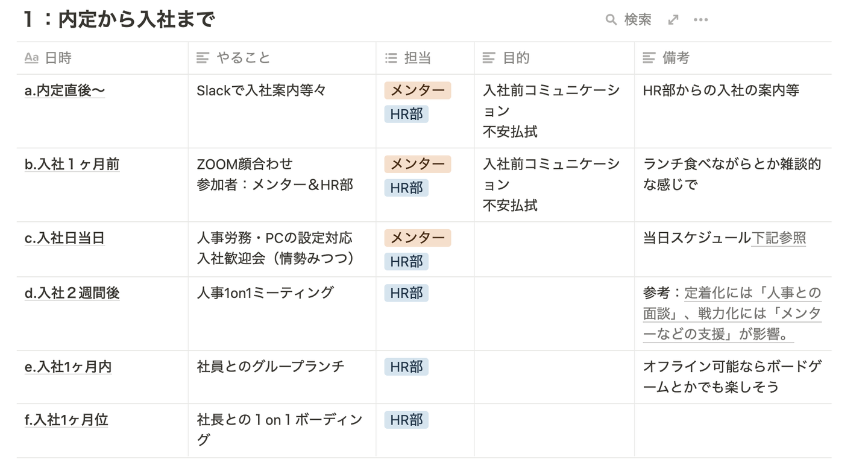Open the a.内定直後〜 row page

coord(64,90)
